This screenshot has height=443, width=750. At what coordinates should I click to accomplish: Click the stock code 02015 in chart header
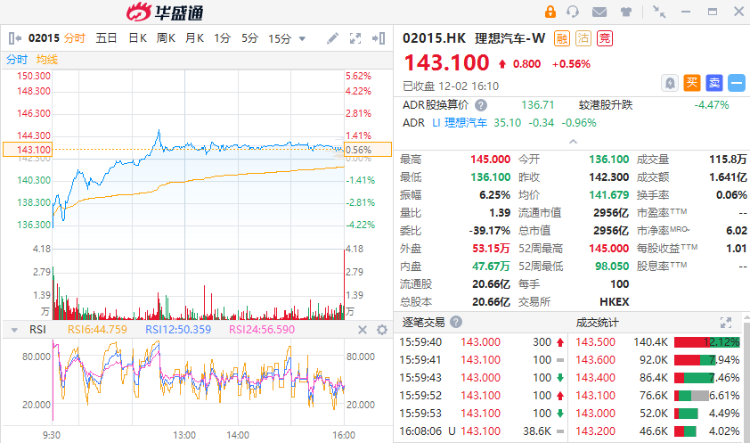pyautogui.click(x=44, y=38)
